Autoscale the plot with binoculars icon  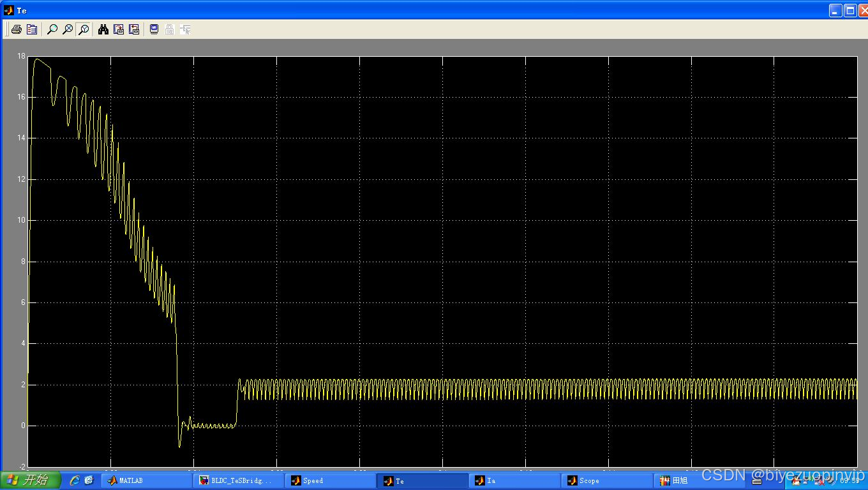pyautogui.click(x=103, y=29)
